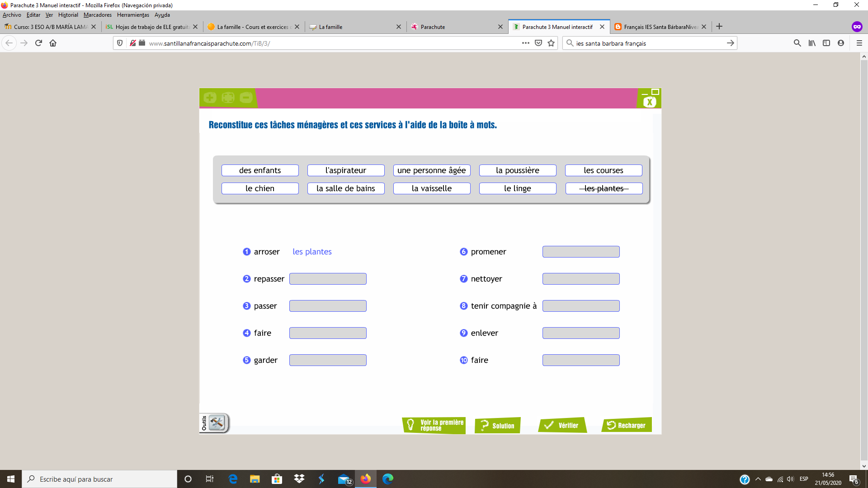
Task: Open the Outils tools panel
Action: tap(216, 423)
